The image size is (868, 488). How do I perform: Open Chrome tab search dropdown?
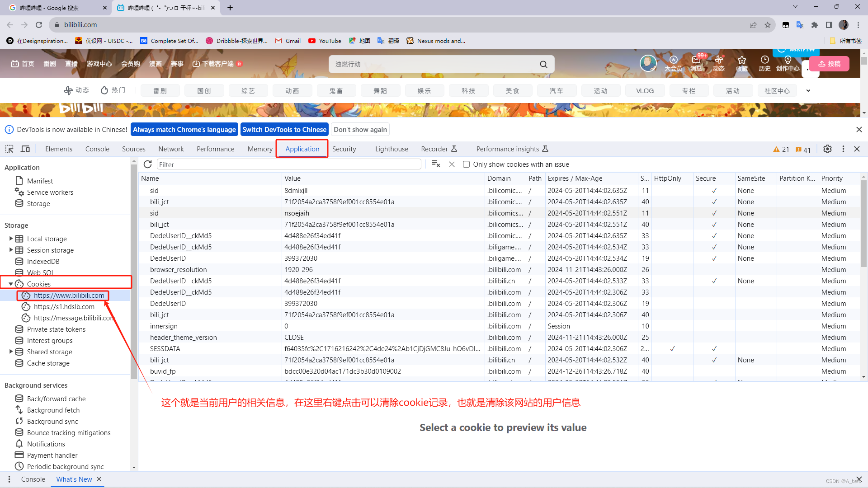pos(795,7)
